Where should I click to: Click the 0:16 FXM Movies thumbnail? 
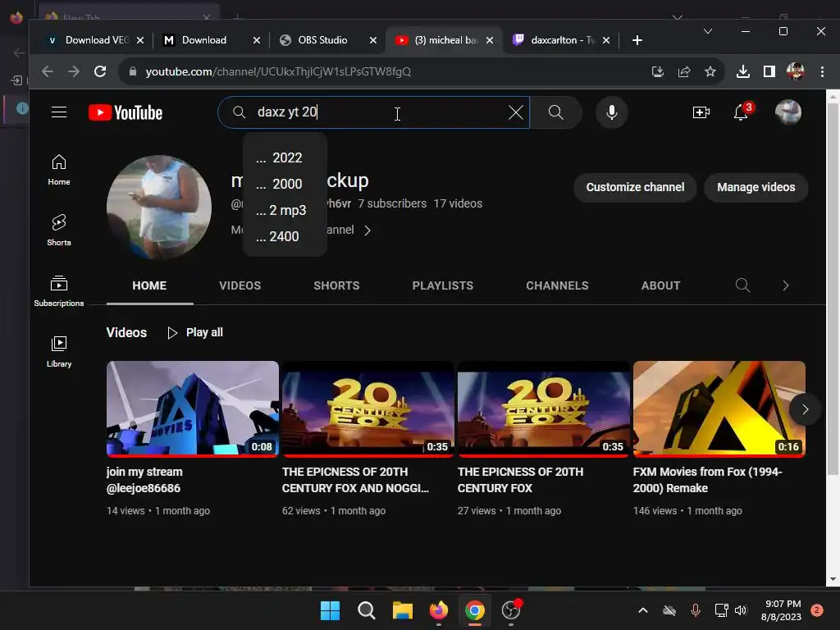[x=719, y=409]
